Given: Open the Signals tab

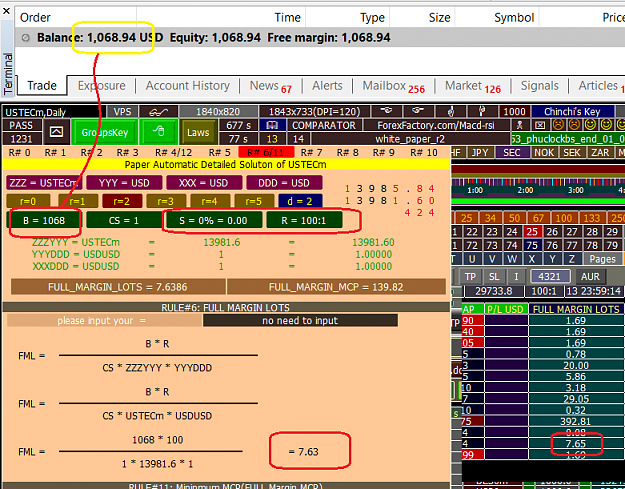Looking at the screenshot, I should pos(540,86).
